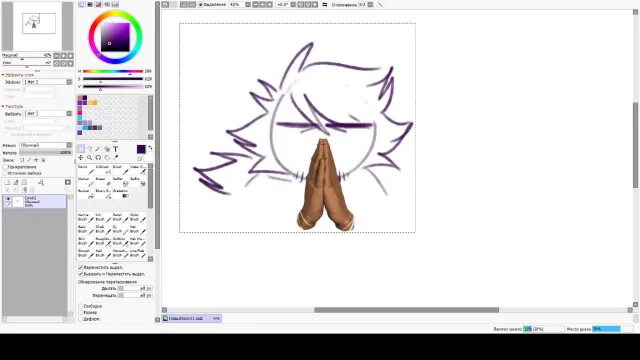Select the rectangular selection tool
Viewport: 640px width, 360px height.
pyautogui.click(x=81, y=149)
